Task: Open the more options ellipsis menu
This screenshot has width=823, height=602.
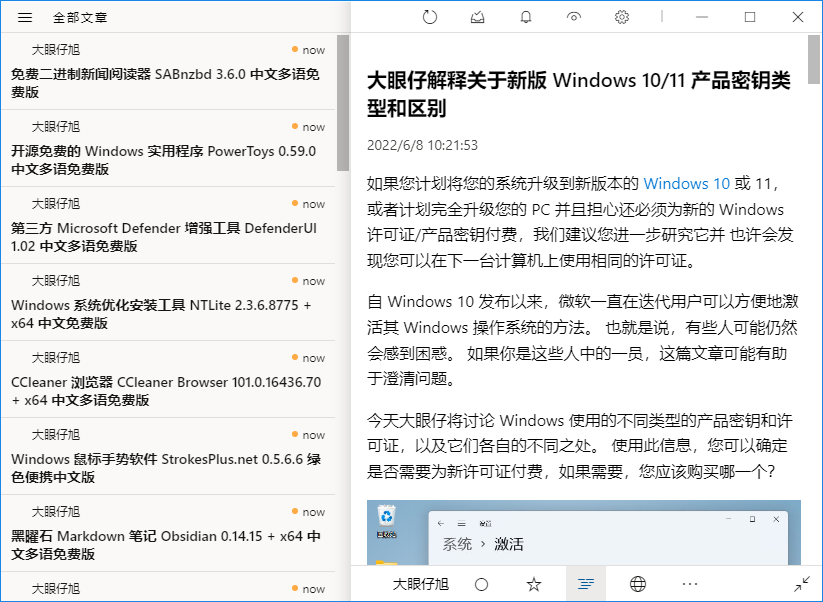Action: pyautogui.click(x=690, y=584)
